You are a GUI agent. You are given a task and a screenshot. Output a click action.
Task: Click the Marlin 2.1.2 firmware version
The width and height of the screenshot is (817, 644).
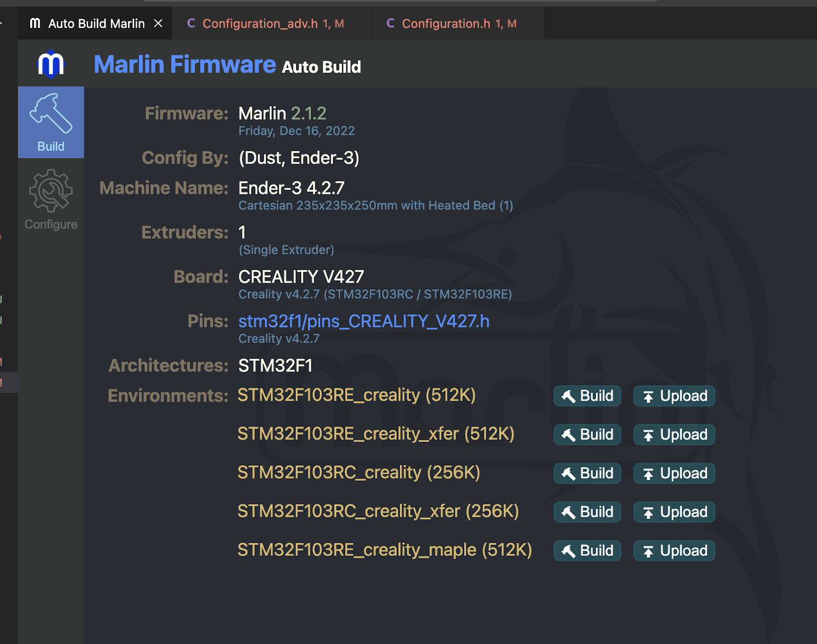(x=282, y=113)
